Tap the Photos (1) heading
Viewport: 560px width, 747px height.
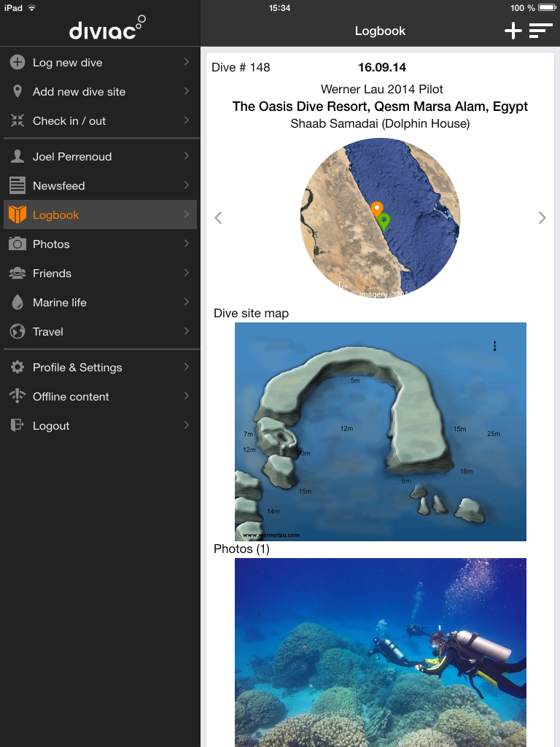(x=241, y=549)
